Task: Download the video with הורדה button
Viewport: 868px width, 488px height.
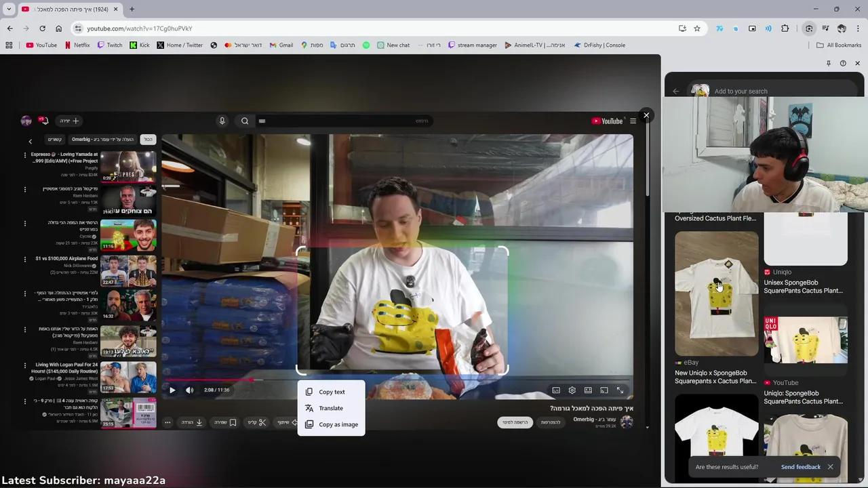Action: point(192,422)
